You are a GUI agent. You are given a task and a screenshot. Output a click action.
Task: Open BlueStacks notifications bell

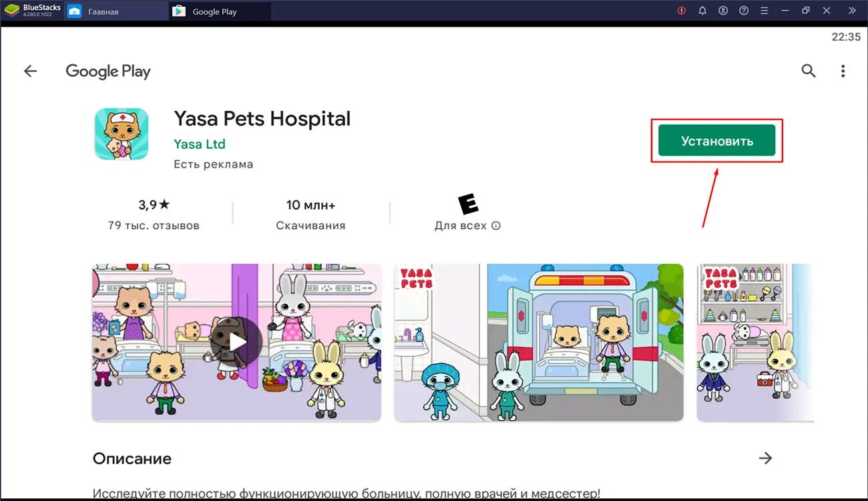pyautogui.click(x=702, y=11)
